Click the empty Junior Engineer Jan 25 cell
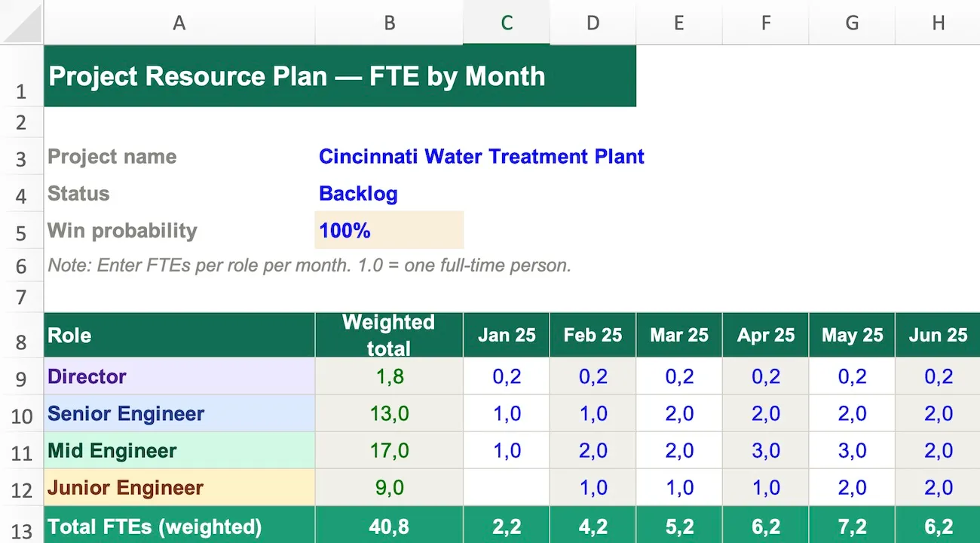Screen dimensions: 980x543 pyautogui.click(x=507, y=488)
